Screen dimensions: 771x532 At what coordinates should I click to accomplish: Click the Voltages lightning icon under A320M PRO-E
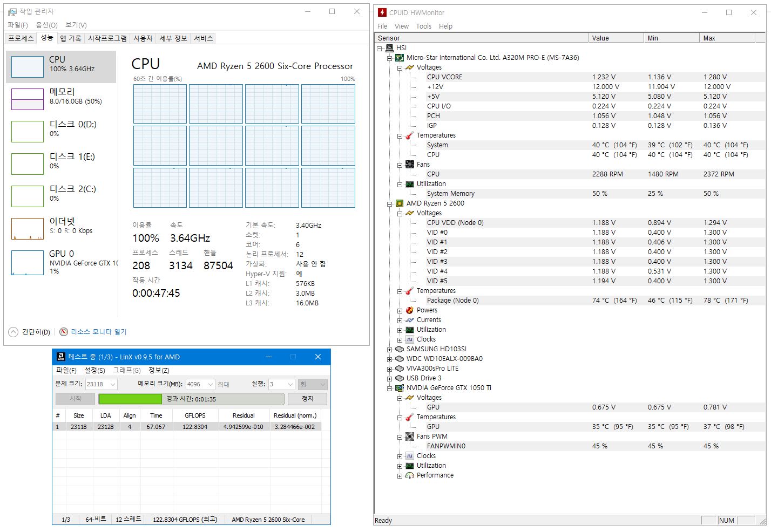pyautogui.click(x=410, y=67)
